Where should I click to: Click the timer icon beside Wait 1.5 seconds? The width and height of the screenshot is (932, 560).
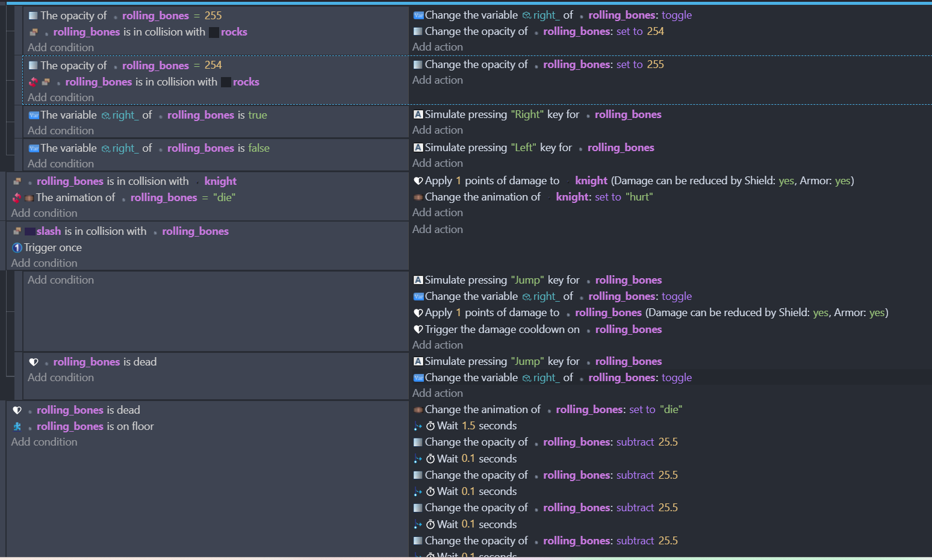pos(430,426)
